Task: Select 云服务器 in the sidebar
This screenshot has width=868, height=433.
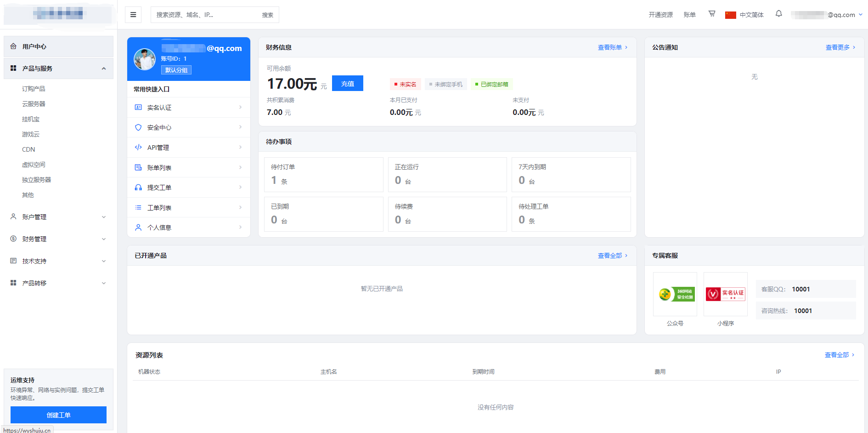Action: coord(34,104)
